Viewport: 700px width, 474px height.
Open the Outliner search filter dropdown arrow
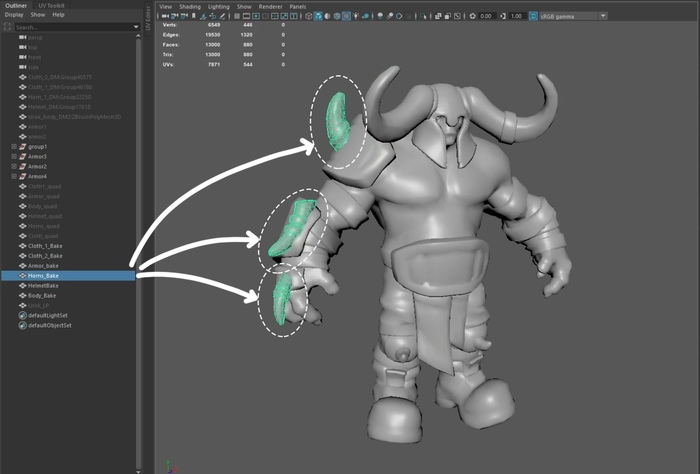pos(136,27)
